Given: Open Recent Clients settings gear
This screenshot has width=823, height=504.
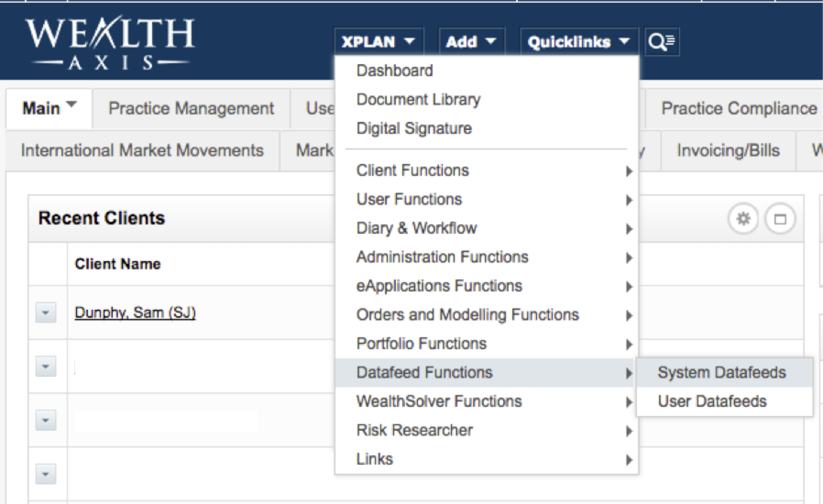Looking at the screenshot, I should [x=743, y=219].
